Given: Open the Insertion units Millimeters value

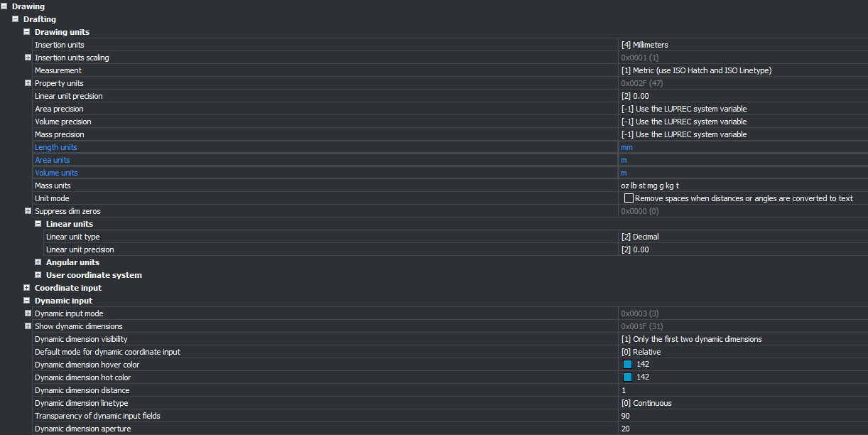Looking at the screenshot, I should [x=739, y=45].
